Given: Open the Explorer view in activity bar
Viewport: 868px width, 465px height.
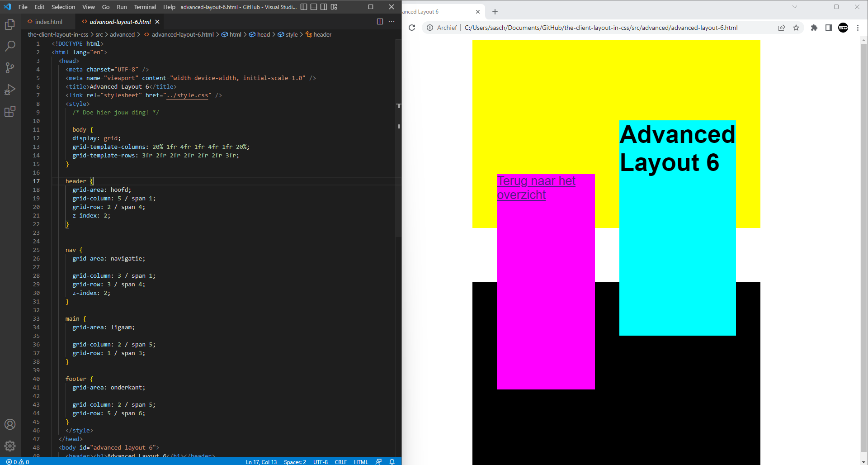Looking at the screenshot, I should [10, 24].
